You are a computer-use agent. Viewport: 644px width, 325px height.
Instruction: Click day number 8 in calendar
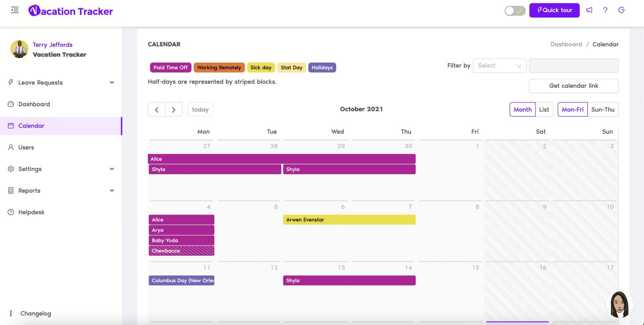click(x=477, y=207)
